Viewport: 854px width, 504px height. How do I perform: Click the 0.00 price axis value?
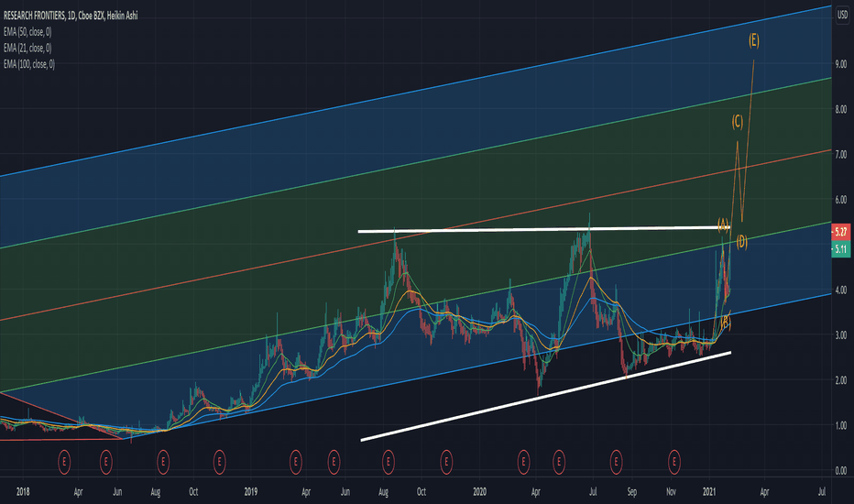pyautogui.click(x=841, y=470)
